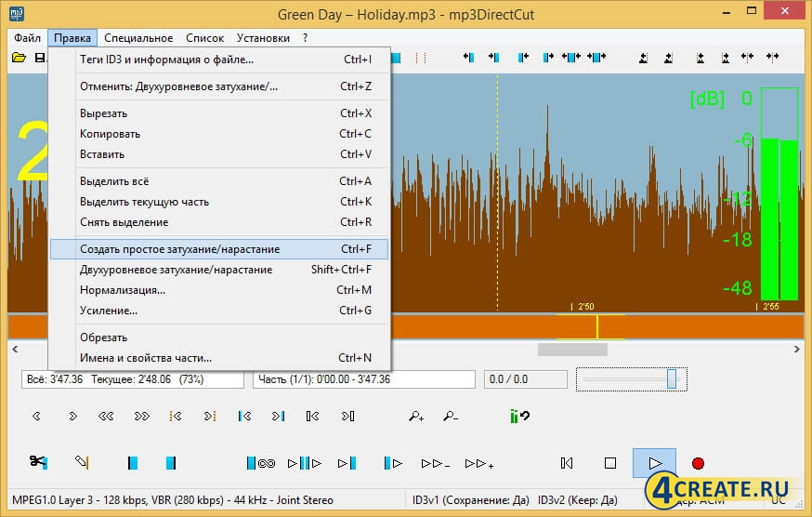Step back single chevron button

36,416
